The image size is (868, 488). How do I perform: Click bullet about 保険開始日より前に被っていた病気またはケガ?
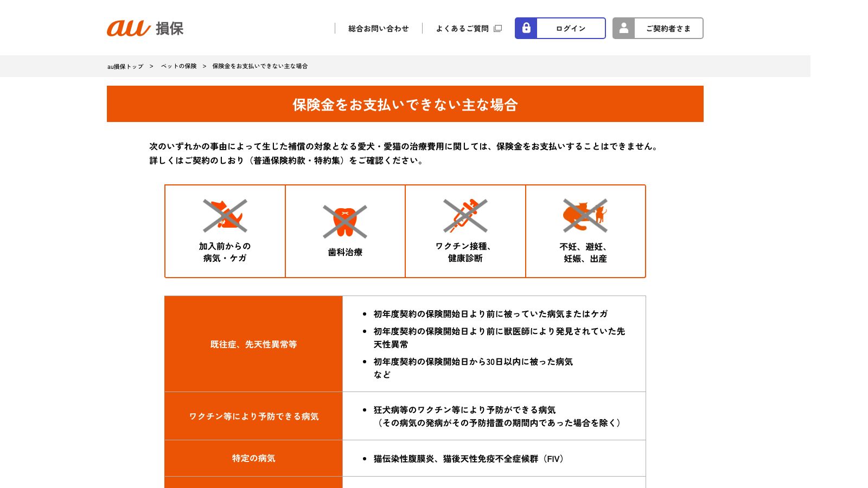click(490, 314)
